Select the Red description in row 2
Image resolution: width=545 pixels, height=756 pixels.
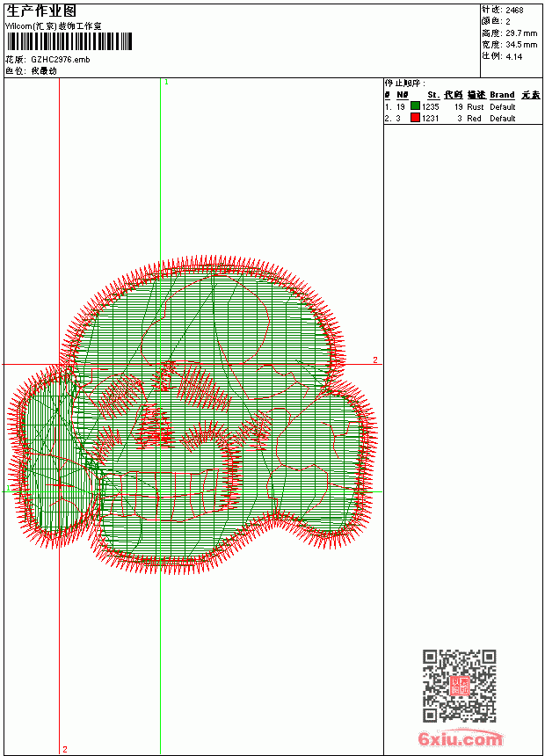(x=474, y=119)
